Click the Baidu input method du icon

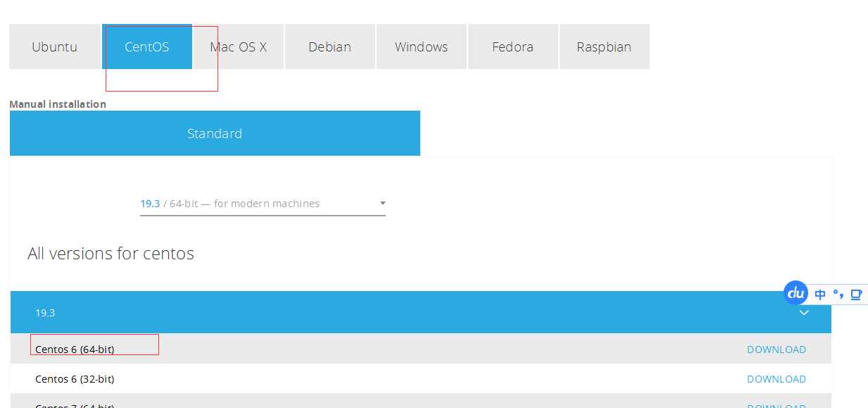796,292
